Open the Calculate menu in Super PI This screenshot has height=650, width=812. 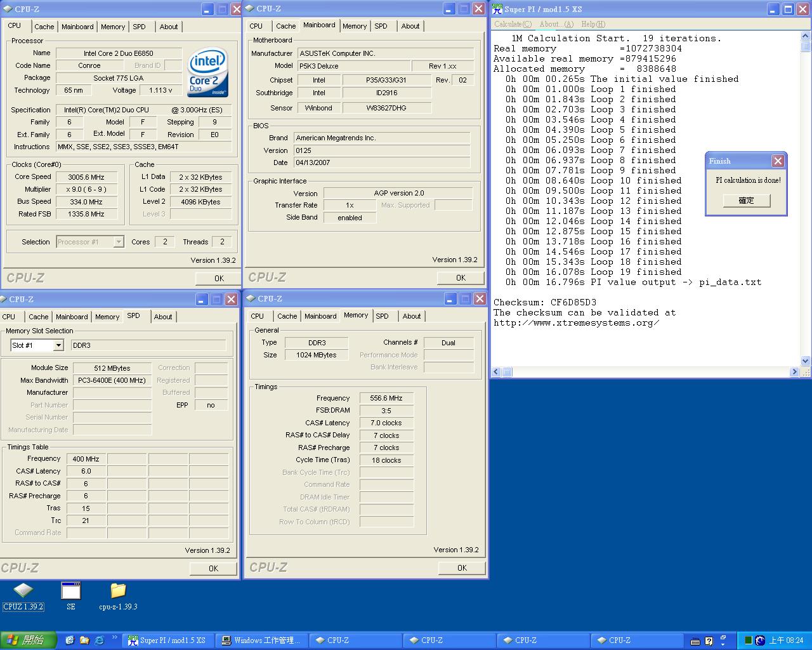[513, 24]
